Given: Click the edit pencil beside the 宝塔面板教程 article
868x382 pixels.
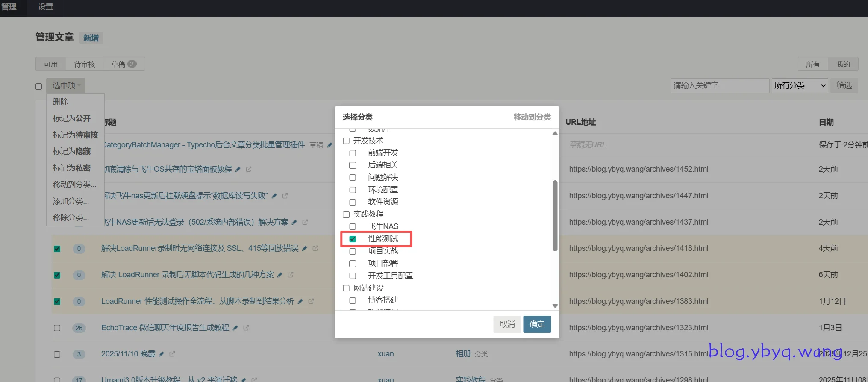Looking at the screenshot, I should tap(238, 170).
